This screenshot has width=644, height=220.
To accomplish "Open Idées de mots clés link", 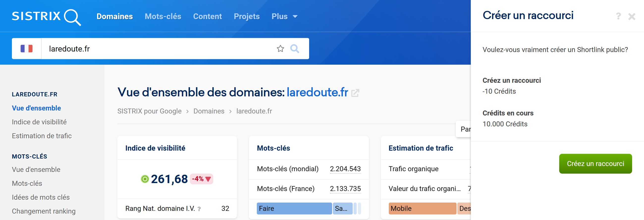I will (x=41, y=197).
